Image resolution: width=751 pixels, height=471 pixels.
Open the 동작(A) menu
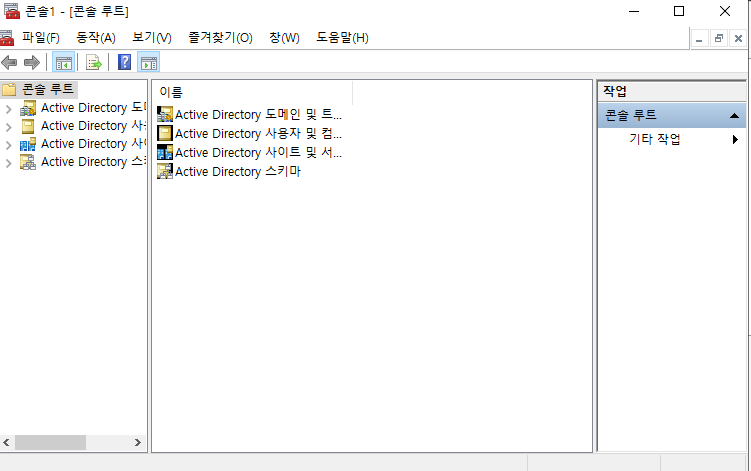click(x=96, y=38)
